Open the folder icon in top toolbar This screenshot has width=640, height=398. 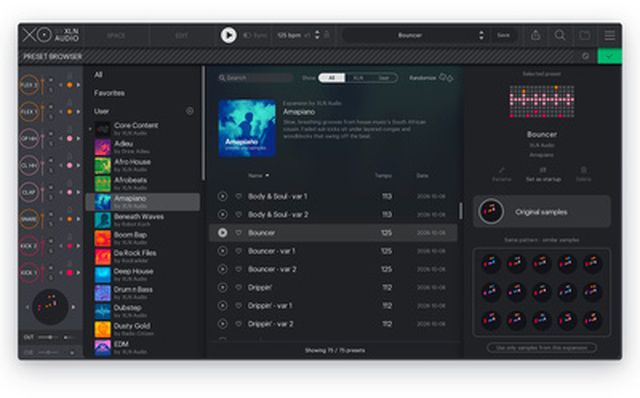[585, 35]
